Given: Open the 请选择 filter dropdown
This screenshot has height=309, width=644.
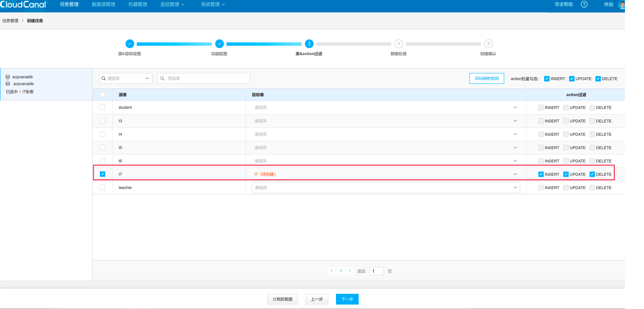Looking at the screenshot, I should pyautogui.click(x=126, y=78).
